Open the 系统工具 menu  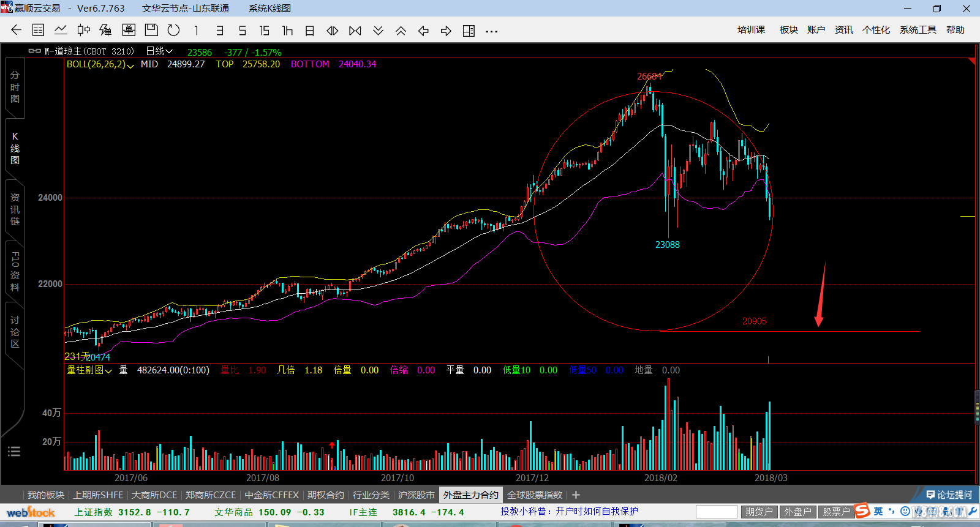(x=918, y=30)
